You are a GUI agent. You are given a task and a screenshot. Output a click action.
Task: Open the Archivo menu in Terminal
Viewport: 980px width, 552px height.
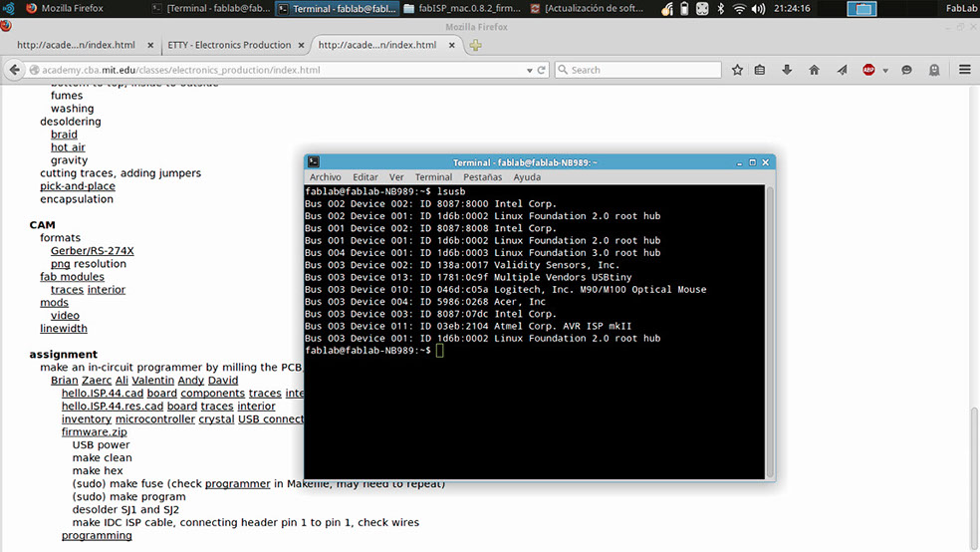point(325,177)
